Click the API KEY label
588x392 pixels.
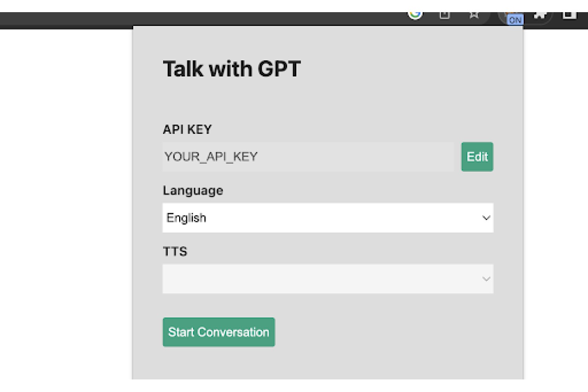[187, 129]
